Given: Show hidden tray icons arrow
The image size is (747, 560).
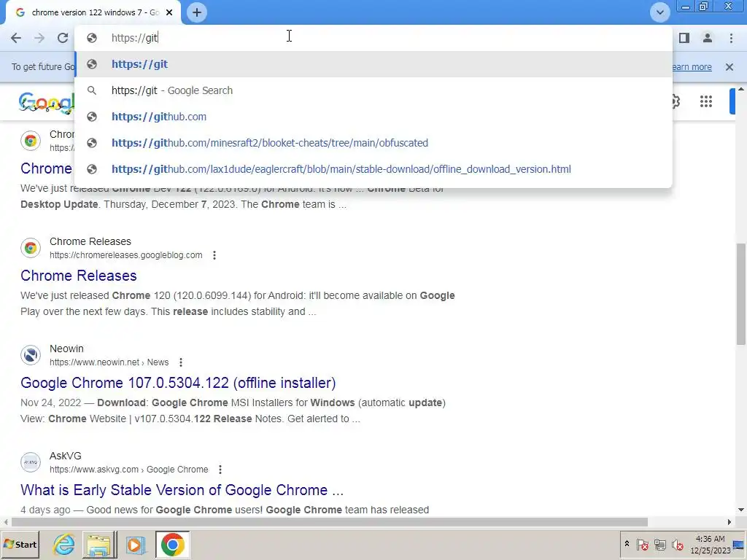Looking at the screenshot, I should pyautogui.click(x=627, y=544).
